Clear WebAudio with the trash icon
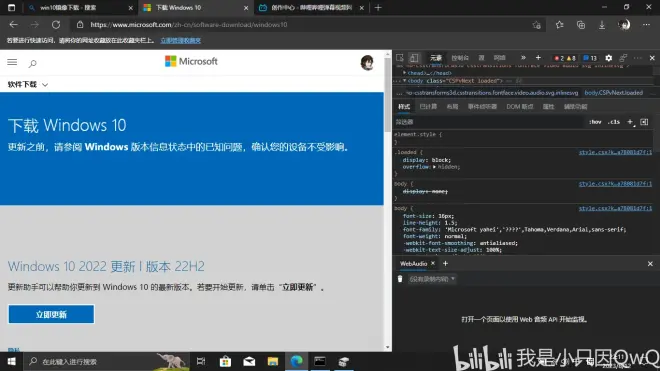This screenshot has height=371, width=660. [400, 279]
